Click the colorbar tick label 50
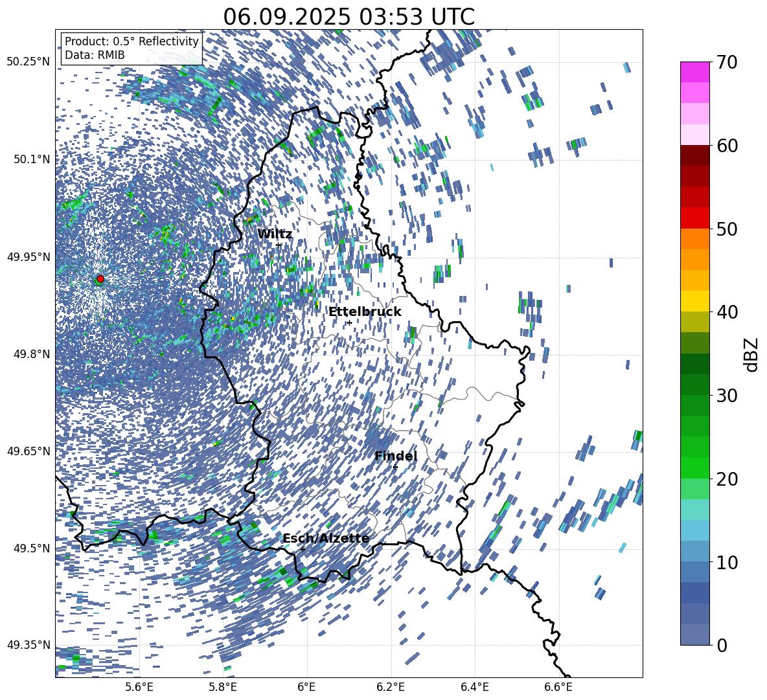Viewport: 767px width, 700px height. [x=727, y=229]
